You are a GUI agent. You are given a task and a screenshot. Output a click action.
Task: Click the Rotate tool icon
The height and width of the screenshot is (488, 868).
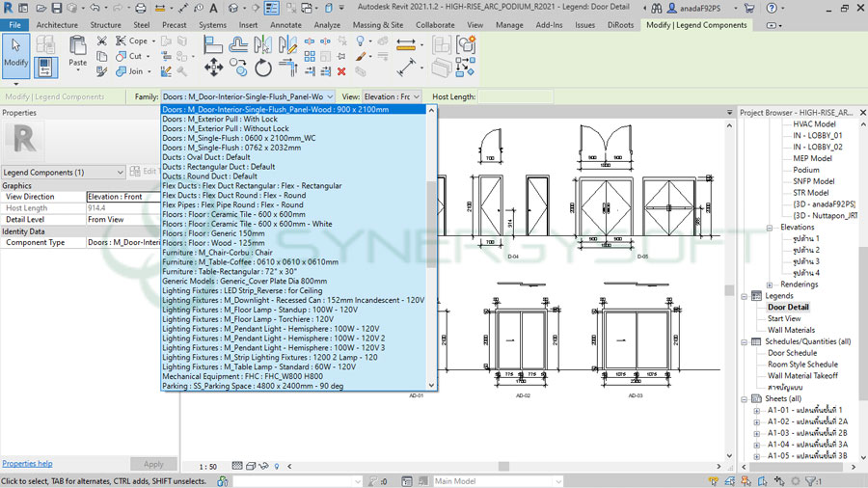(x=263, y=67)
